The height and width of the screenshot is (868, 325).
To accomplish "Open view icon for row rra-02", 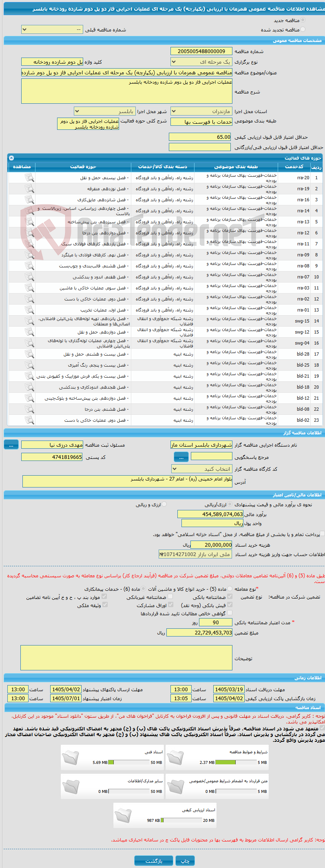I will click(29, 299).
